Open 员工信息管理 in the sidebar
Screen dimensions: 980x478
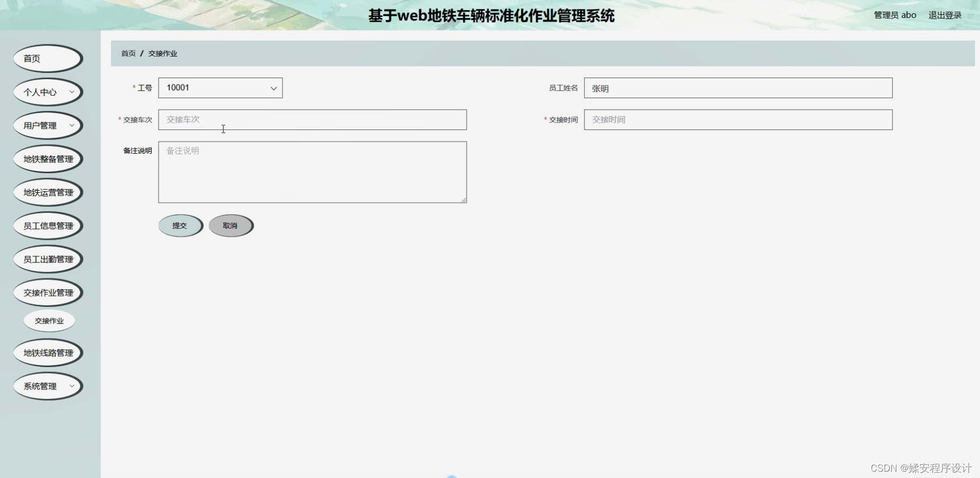point(48,226)
